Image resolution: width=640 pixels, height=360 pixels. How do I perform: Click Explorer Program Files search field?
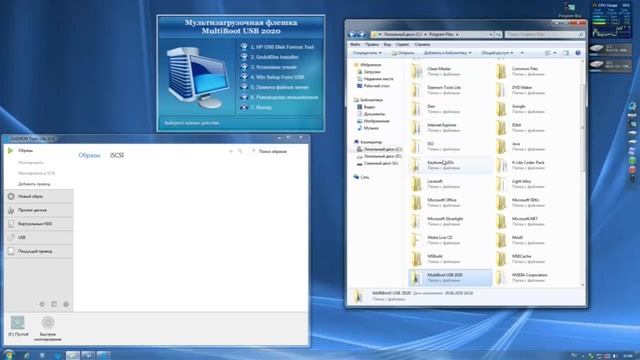[x=544, y=35]
